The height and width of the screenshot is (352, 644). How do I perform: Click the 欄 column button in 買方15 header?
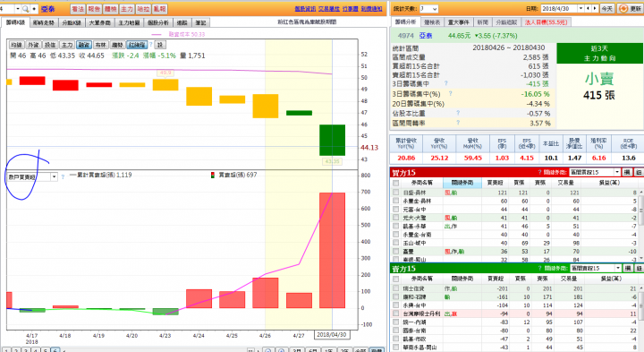tap(627, 172)
